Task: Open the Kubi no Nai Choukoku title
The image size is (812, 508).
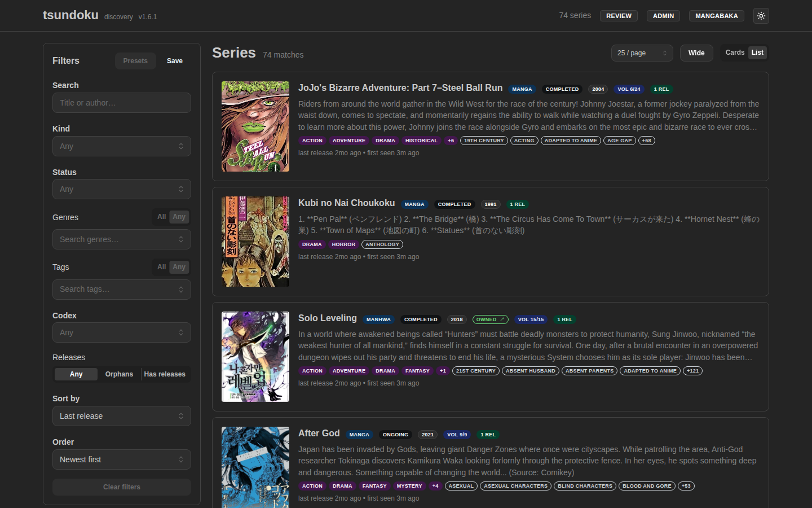Action: [346, 203]
